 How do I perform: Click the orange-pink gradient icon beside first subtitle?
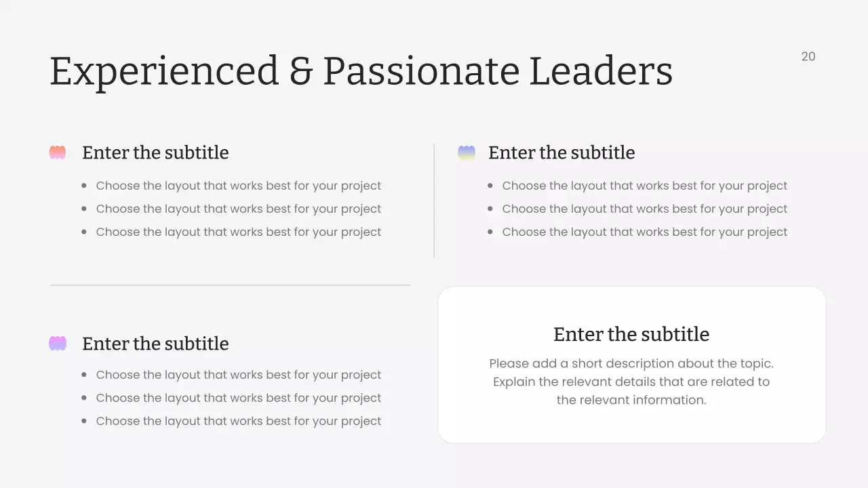58,152
